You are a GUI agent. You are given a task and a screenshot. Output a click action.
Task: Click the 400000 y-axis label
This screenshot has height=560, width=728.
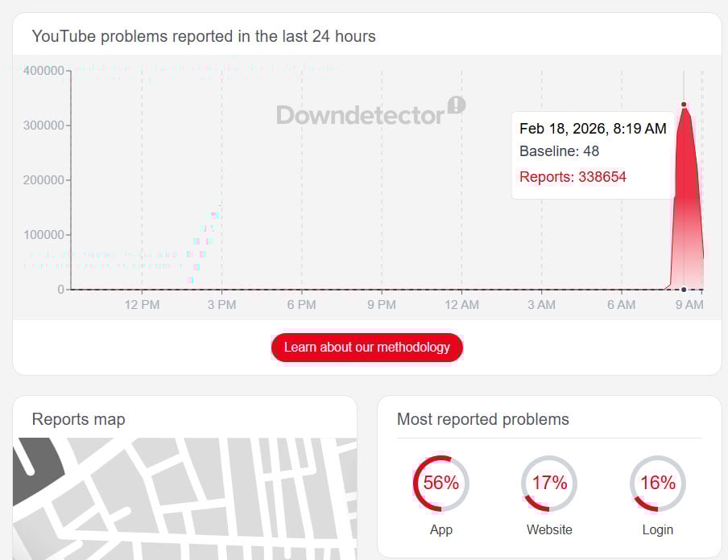(43, 71)
